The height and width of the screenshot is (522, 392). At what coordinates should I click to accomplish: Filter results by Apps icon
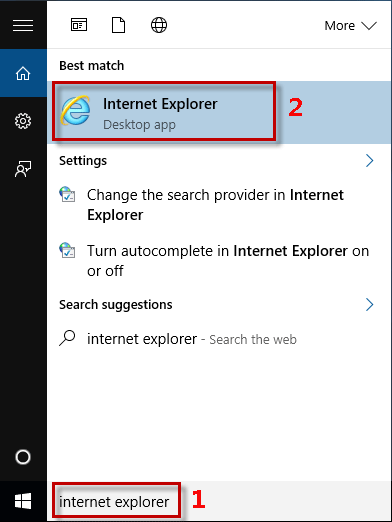[79, 25]
